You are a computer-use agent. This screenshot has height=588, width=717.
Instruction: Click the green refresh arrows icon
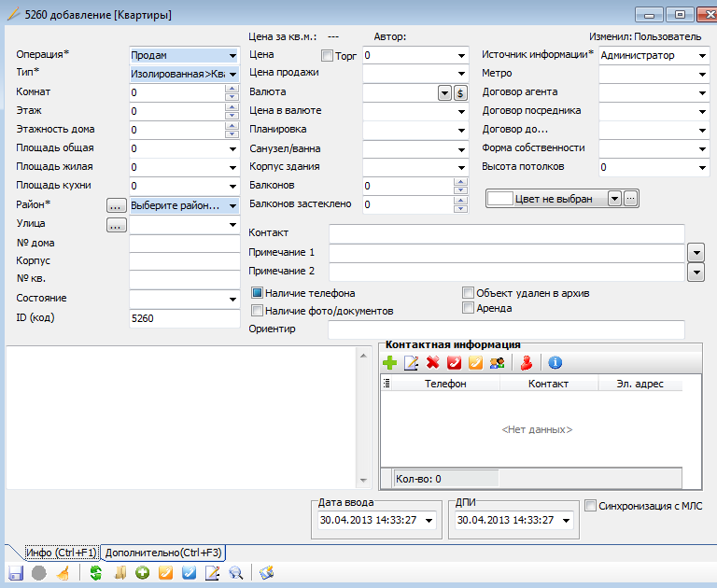(95, 573)
